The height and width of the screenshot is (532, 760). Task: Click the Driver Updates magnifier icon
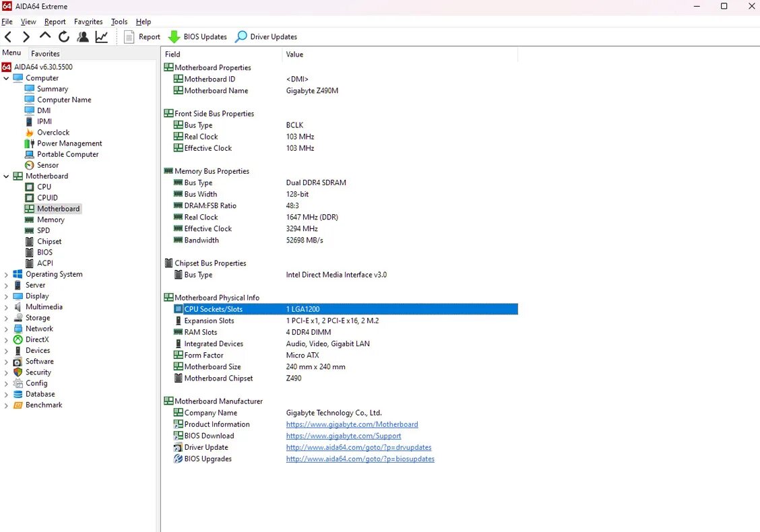tap(241, 37)
